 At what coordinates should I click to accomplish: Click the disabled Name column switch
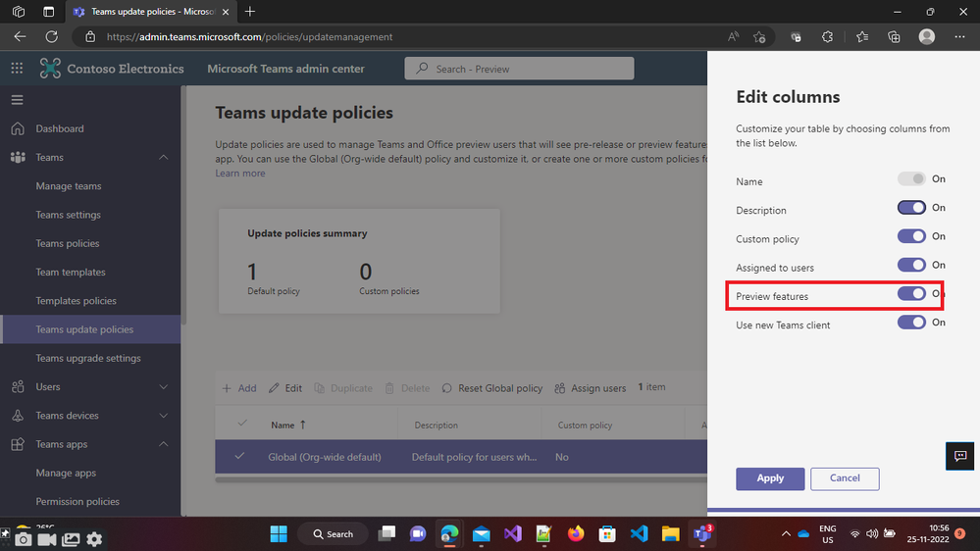pyautogui.click(x=911, y=178)
